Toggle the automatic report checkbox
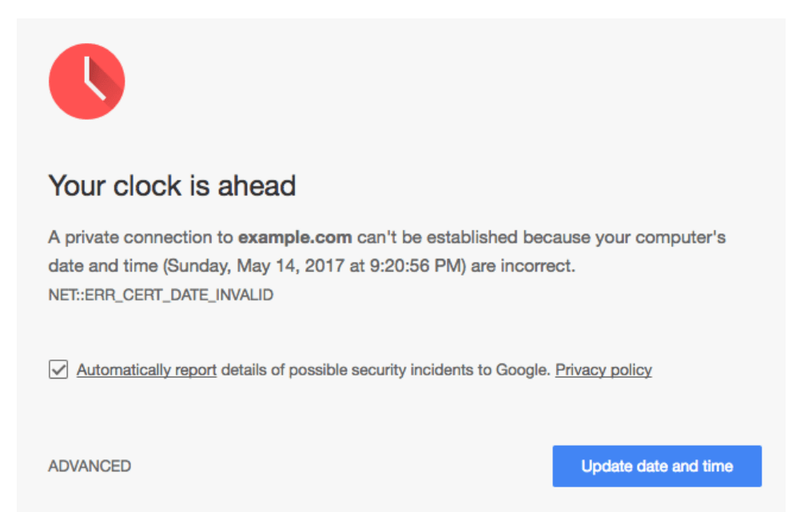The height and width of the screenshot is (532, 804). (58, 369)
